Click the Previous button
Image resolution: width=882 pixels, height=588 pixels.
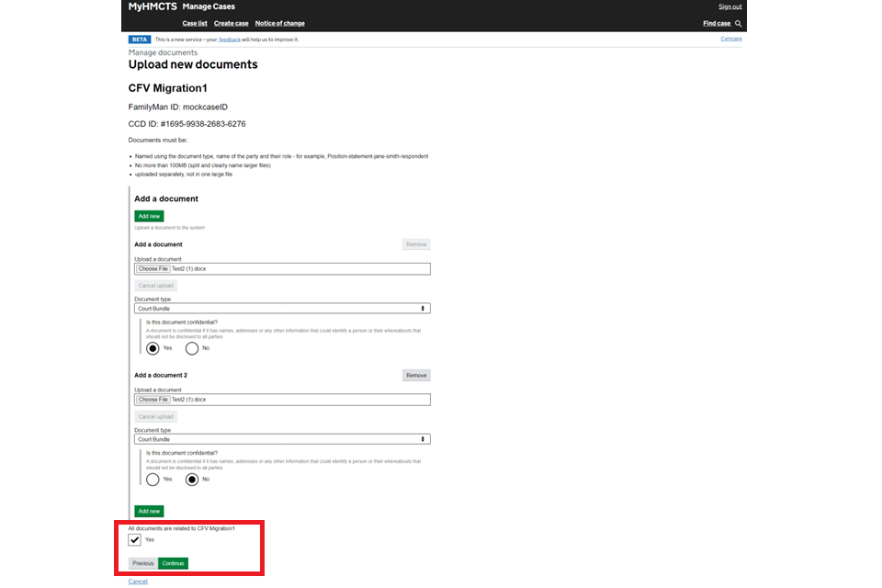click(x=142, y=563)
